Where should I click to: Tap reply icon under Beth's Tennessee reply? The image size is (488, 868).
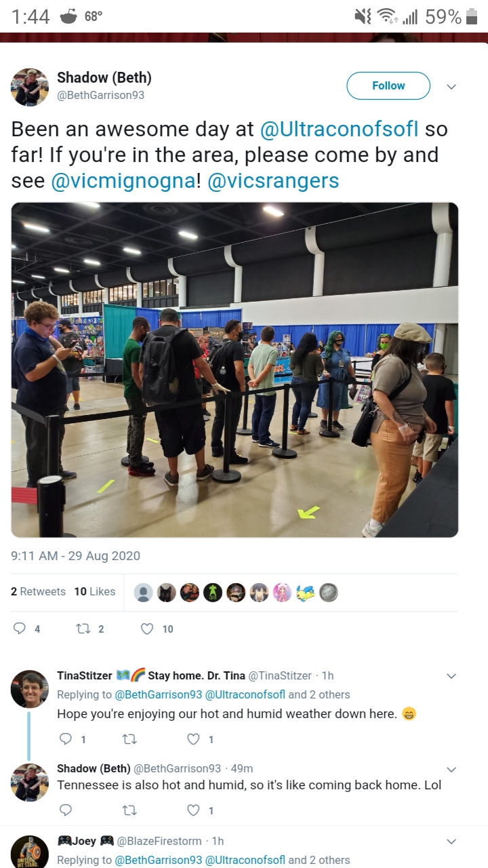(x=66, y=810)
